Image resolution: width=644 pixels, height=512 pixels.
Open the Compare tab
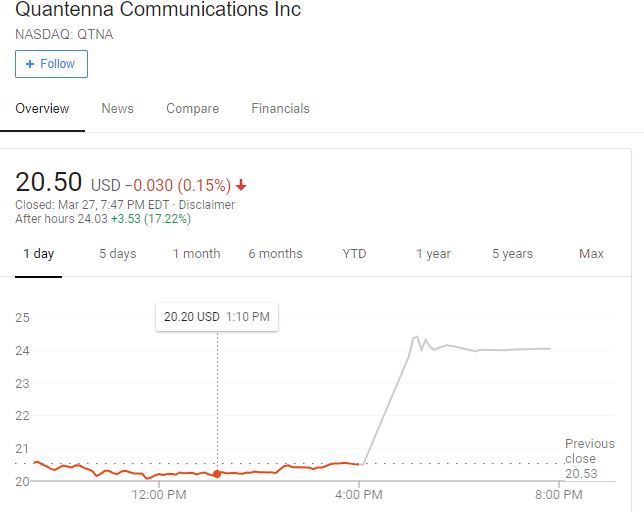pyautogui.click(x=193, y=109)
